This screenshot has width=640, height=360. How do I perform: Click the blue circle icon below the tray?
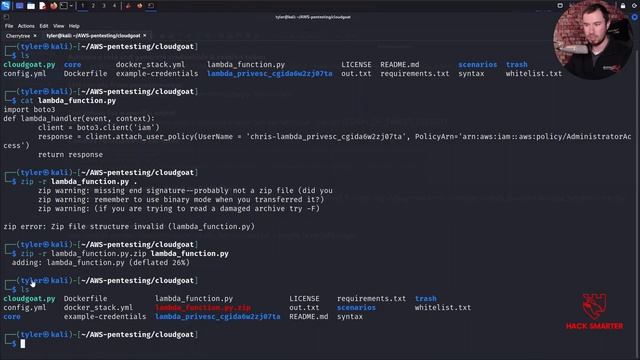635,17
